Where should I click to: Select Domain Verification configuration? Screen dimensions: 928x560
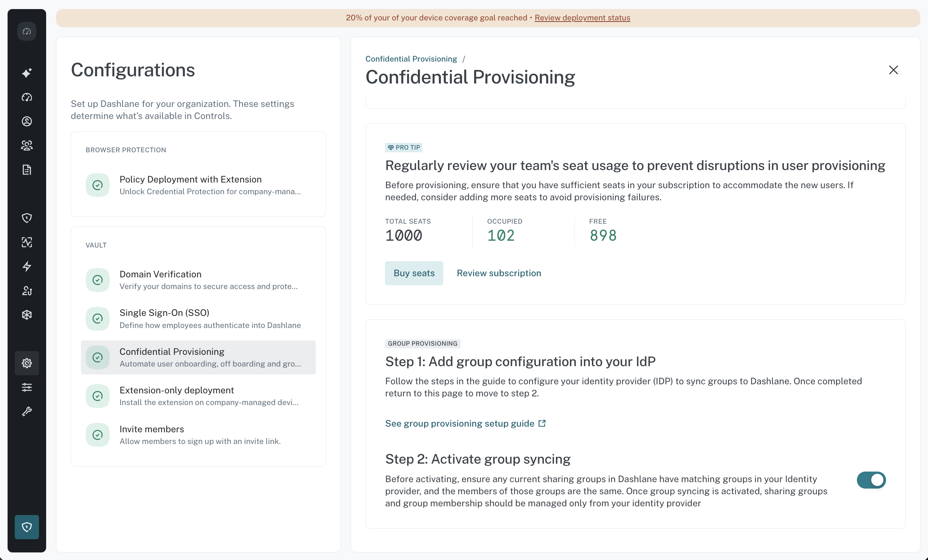(198, 280)
